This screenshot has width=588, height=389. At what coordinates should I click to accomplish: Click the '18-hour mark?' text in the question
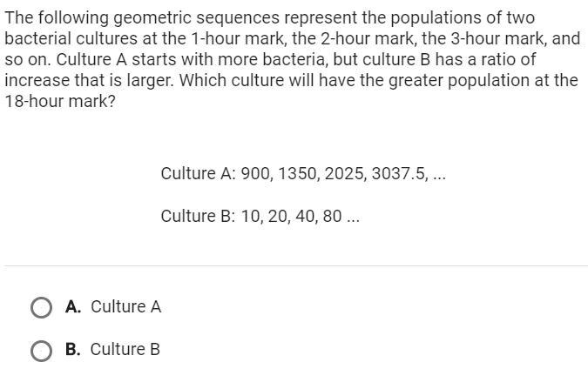coord(60,100)
